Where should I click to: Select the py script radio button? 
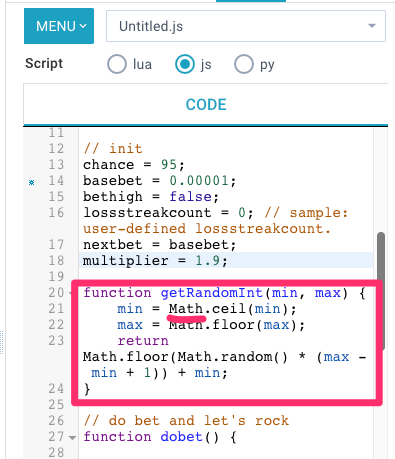pos(244,64)
